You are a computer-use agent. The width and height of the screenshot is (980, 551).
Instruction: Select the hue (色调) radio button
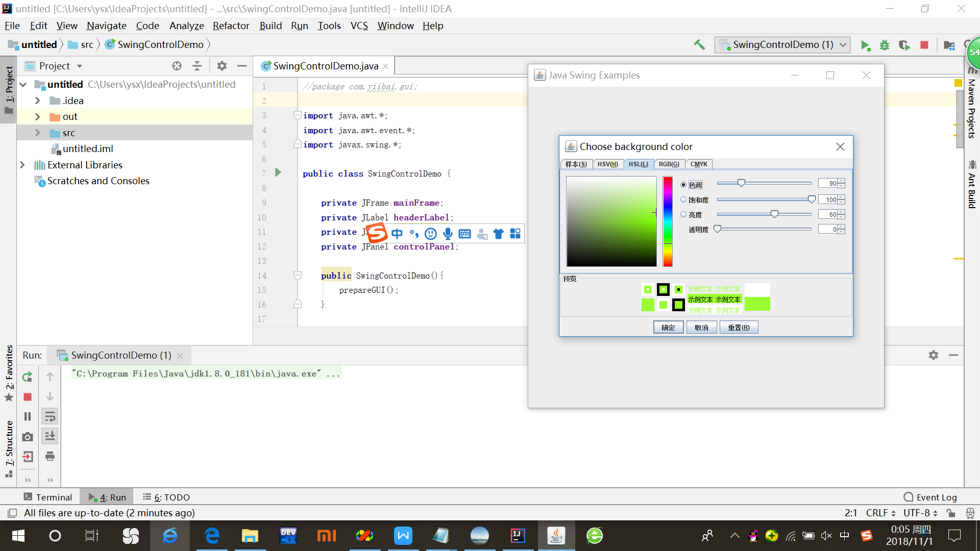pos(683,185)
